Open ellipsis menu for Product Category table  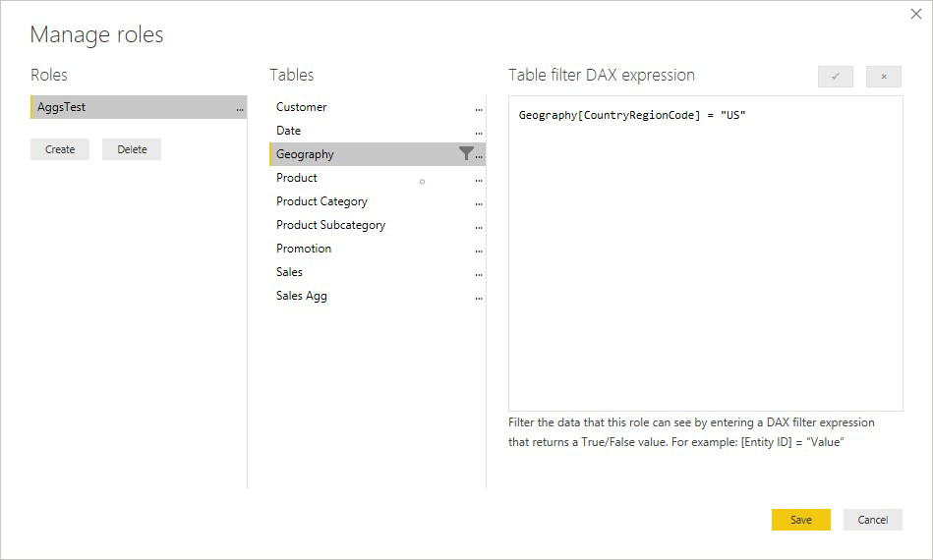pos(479,204)
